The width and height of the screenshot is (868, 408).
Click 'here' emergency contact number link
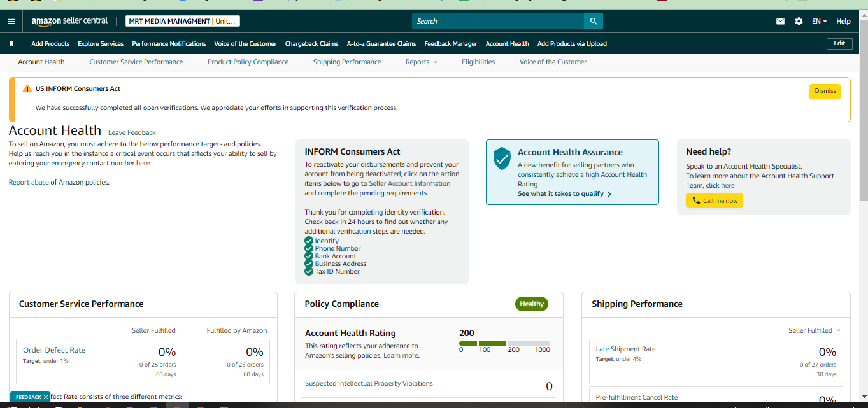[x=143, y=163]
